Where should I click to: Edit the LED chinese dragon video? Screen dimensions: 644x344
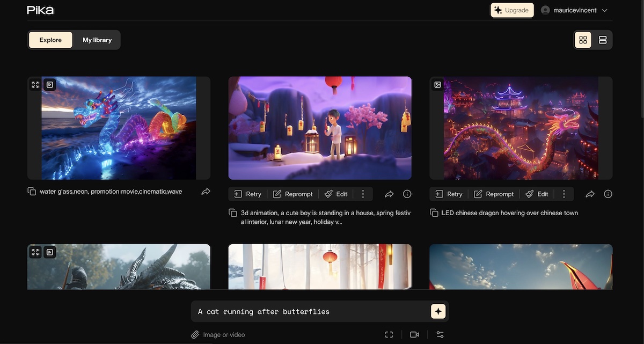[x=537, y=194]
